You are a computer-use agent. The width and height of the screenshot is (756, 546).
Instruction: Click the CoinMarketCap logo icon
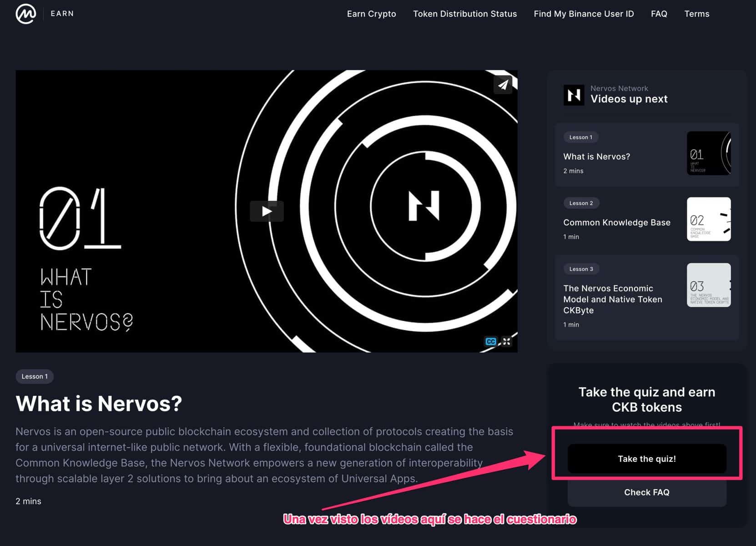[26, 14]
